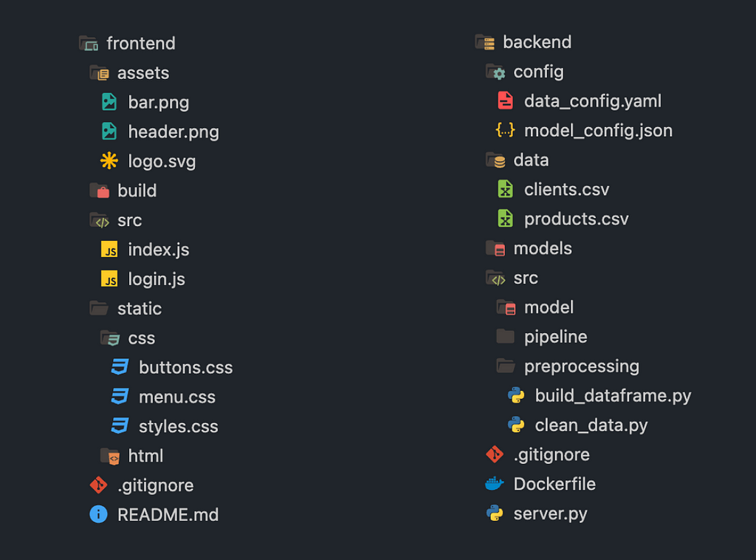Collapse the frontend root folder
Screen dimensions: 756x560
point(127,44)
